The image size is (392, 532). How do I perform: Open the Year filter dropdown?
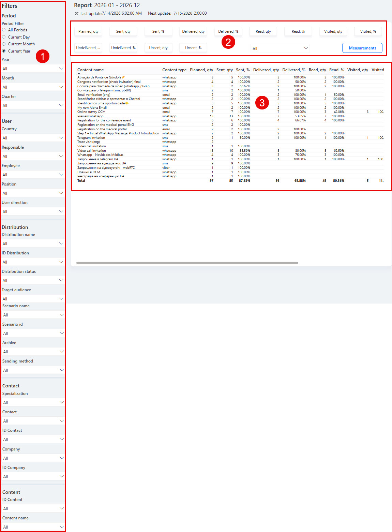pos(33,69)
